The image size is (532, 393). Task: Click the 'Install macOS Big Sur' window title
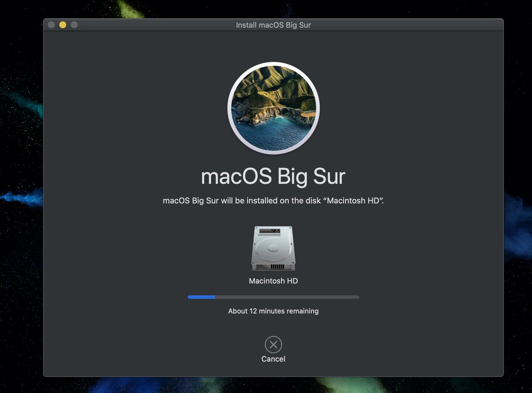(274, 25)
